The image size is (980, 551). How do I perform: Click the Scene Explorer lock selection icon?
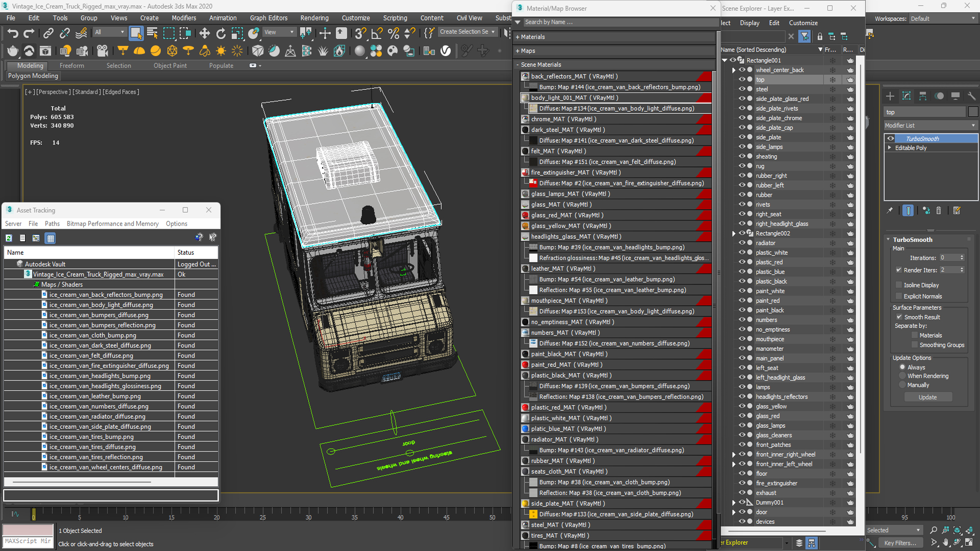pos(820,36)
